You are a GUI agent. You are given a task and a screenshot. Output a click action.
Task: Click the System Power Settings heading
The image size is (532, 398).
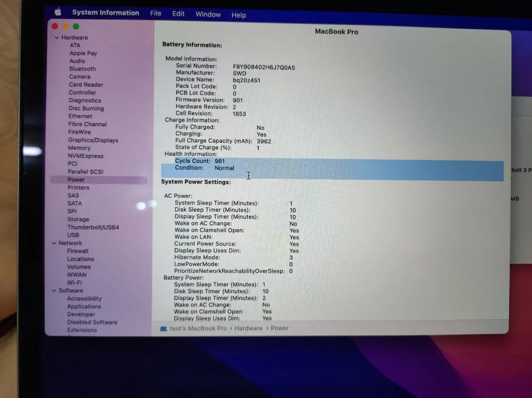(196, 182)
